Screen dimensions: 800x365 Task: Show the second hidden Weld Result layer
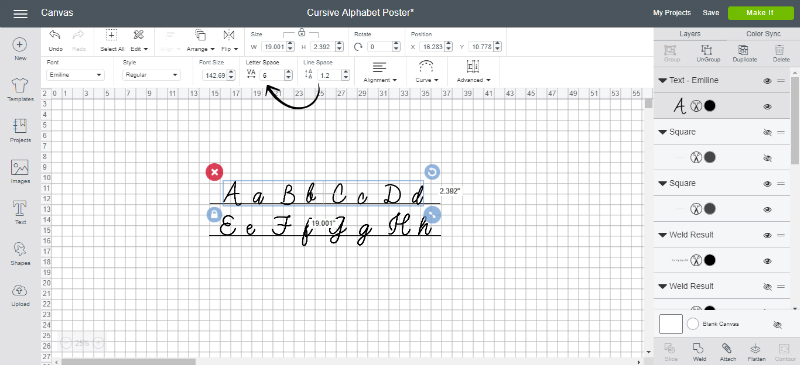tap(767, 286)
